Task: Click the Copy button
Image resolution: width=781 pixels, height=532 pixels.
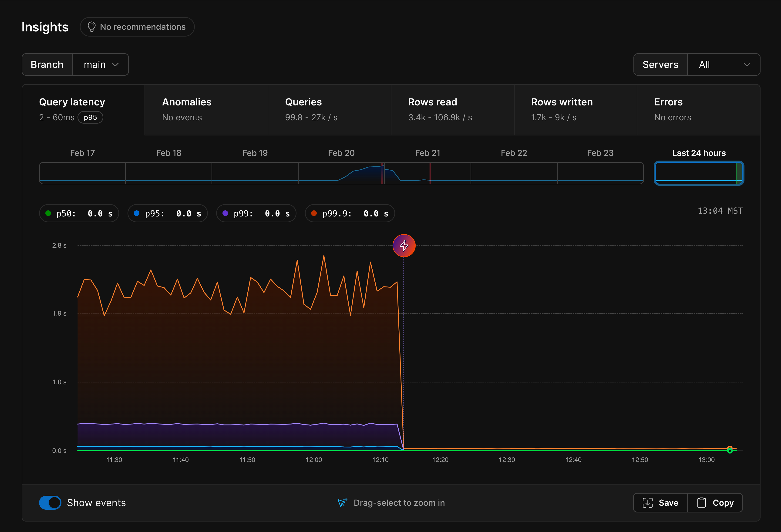Action: (715, 502)
